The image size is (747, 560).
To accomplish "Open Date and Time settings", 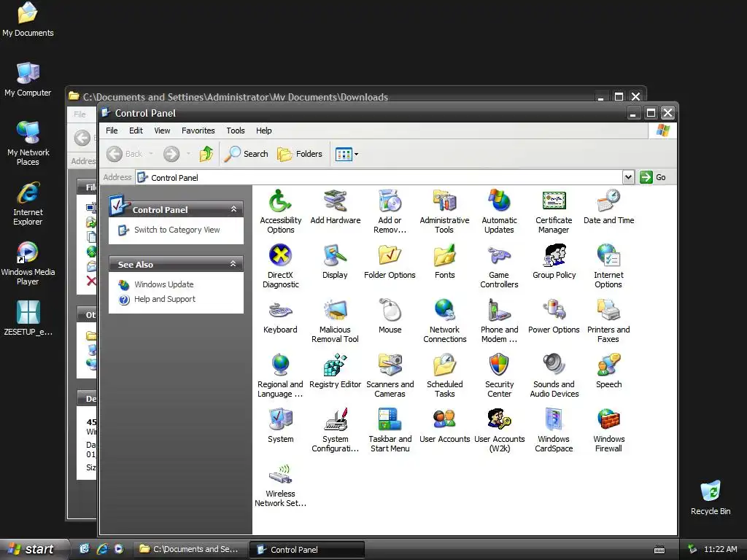I will [608, 206].
